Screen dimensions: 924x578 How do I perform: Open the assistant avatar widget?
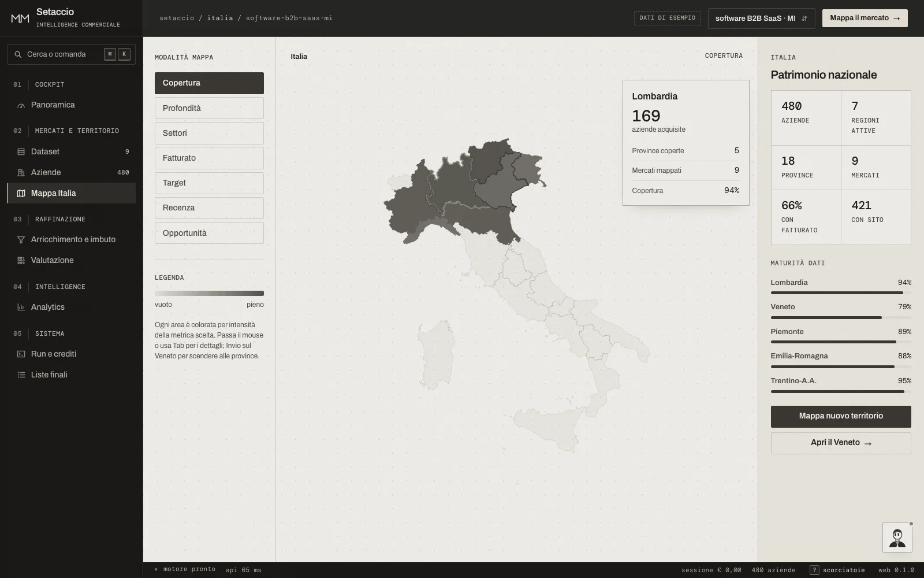(x=897, y=538)
